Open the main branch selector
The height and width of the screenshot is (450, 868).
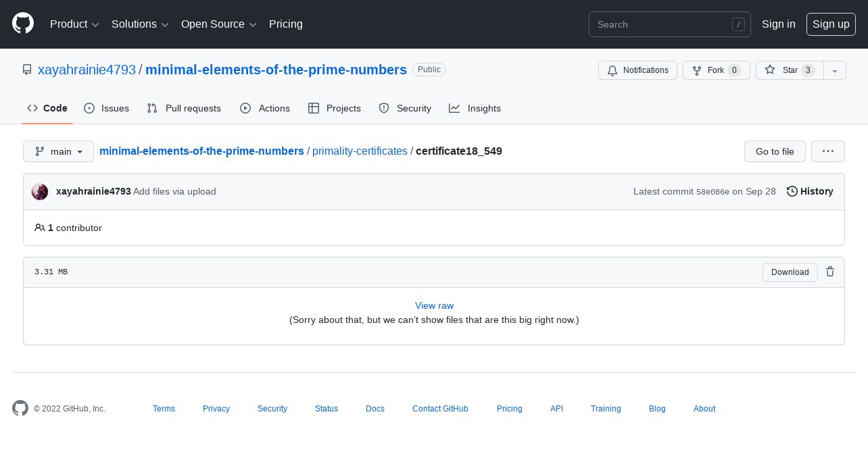58,151
